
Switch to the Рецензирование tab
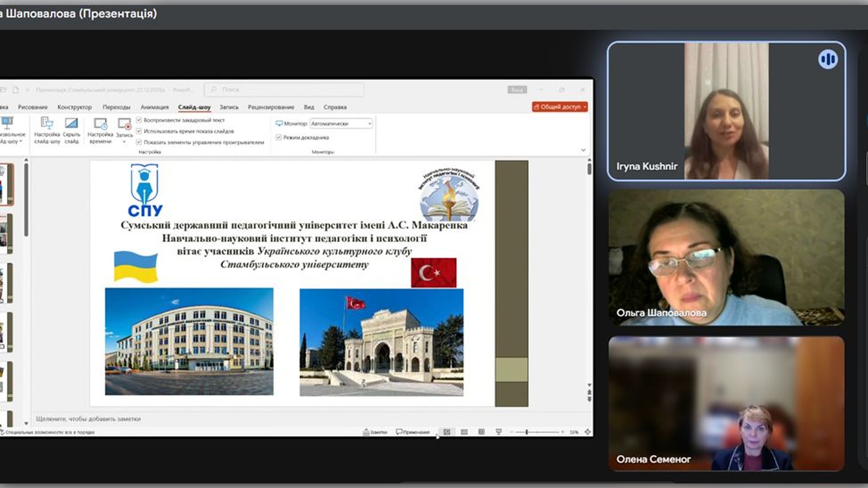tap(271, 107)
